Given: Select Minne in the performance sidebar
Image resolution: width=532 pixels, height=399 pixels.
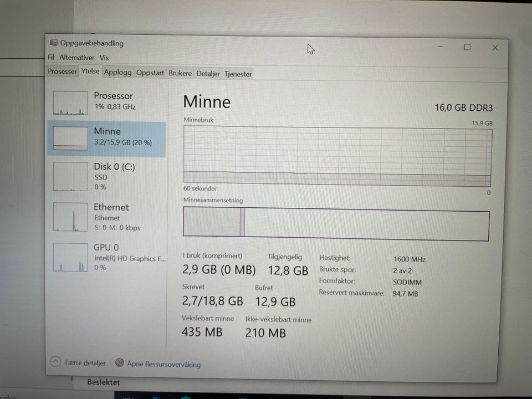Looking at the screenshot, I should point(106,139).
